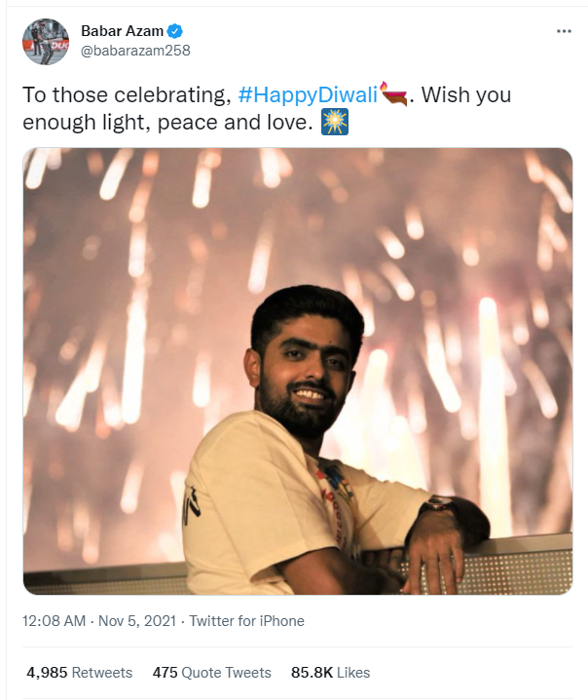
Task: Click Babar Azam's profile avatar
Action: pos(46,42)
